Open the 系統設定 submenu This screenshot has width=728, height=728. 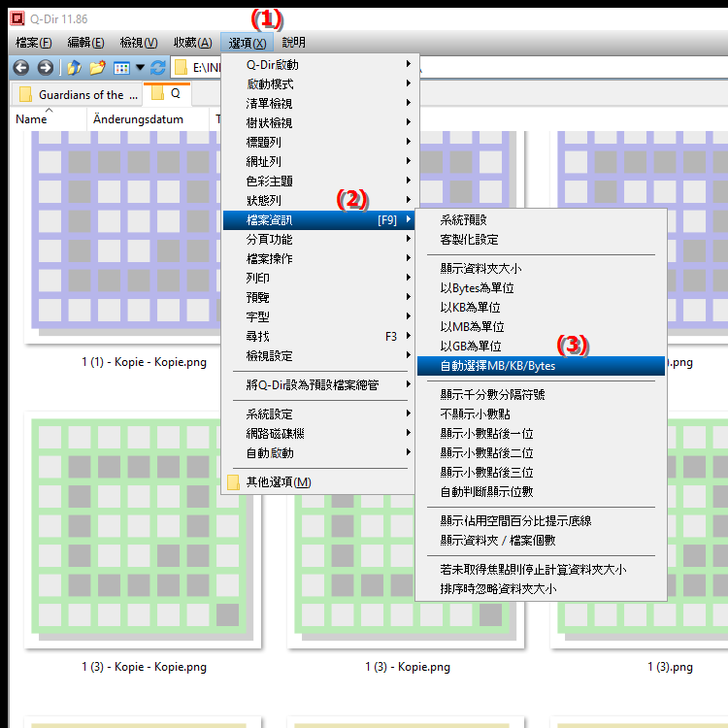coord(320,414)
